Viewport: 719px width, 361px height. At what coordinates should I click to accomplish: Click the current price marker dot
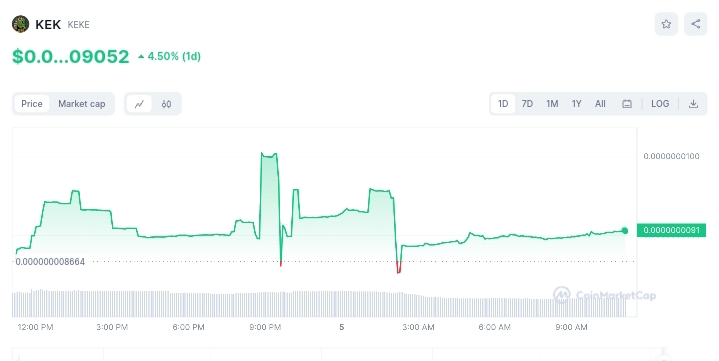[625, 231]
